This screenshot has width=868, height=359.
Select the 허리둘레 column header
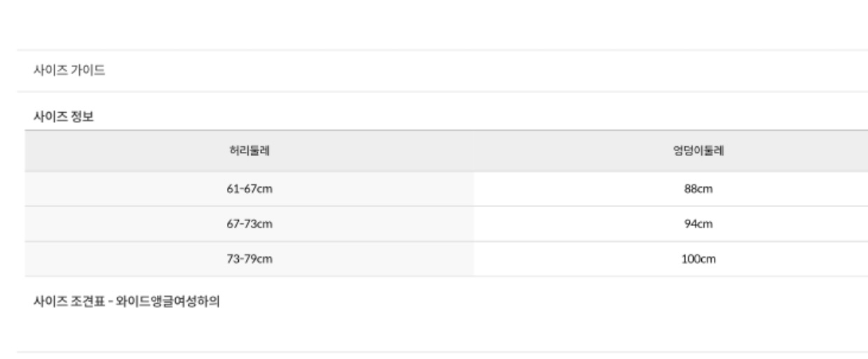point(249,151)
